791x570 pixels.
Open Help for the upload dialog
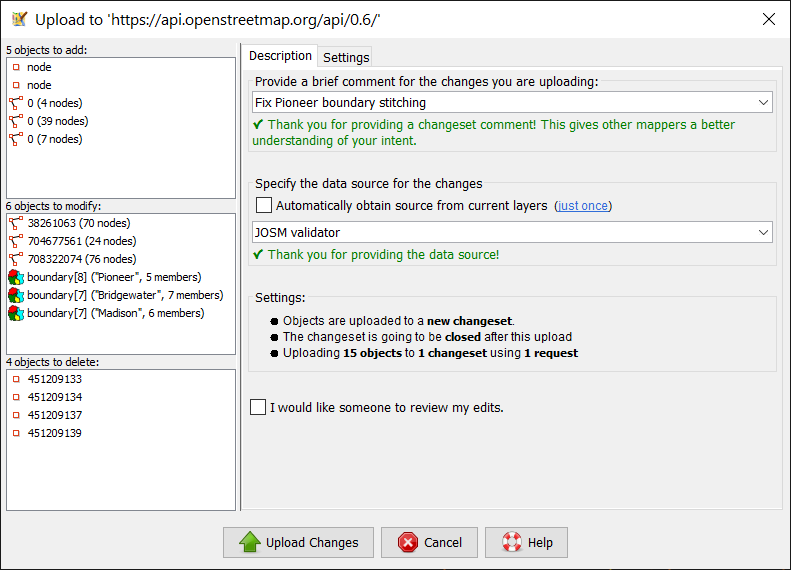coord(526,542)
